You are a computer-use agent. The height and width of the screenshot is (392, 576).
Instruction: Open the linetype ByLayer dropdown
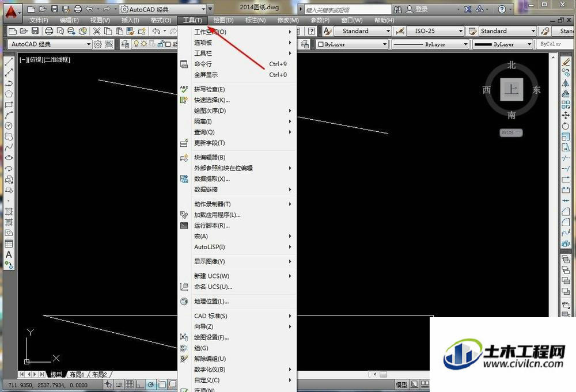pyautogui.click(x=430, y=44)
